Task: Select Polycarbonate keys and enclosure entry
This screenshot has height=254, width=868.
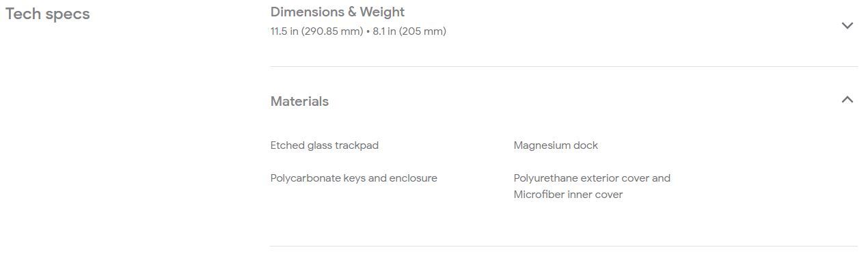Action: point(354,178)
